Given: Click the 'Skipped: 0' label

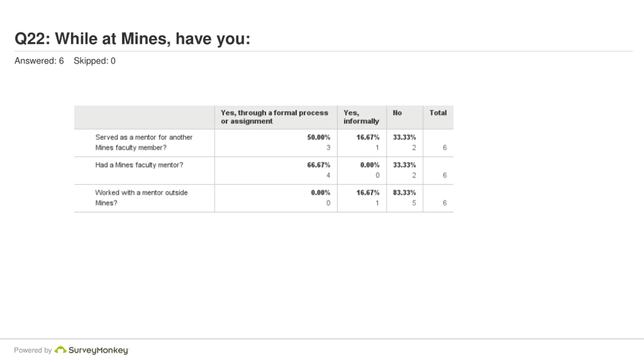Looking at the screenshot, I should coord(94,61).
